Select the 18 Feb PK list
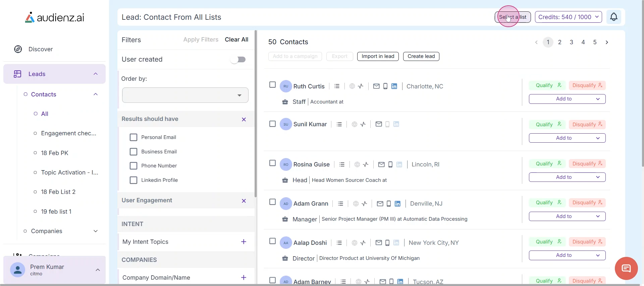The image size is (644, 286). click(55, 153)
